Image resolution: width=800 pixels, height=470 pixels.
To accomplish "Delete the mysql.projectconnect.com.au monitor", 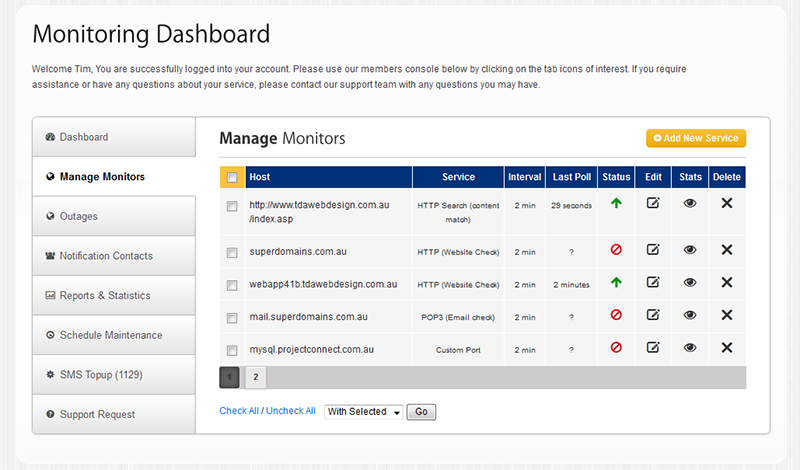I will [727, 348].
